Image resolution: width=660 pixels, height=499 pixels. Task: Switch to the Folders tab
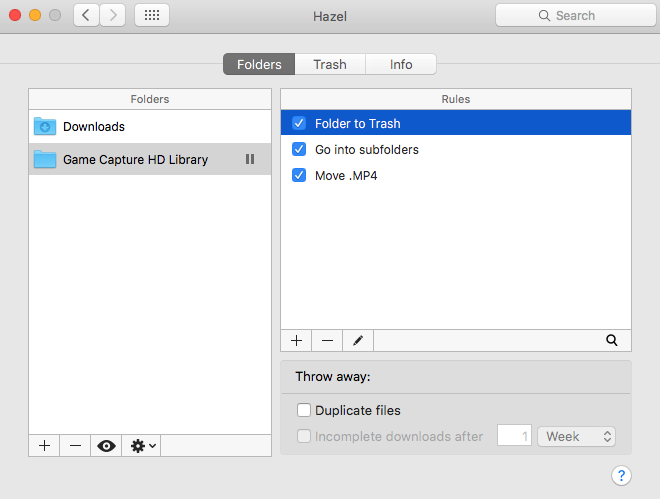coord(259,64)
